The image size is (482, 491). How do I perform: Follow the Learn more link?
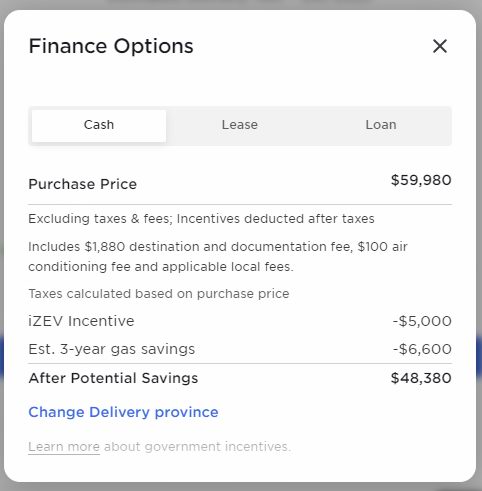(64, 447)
